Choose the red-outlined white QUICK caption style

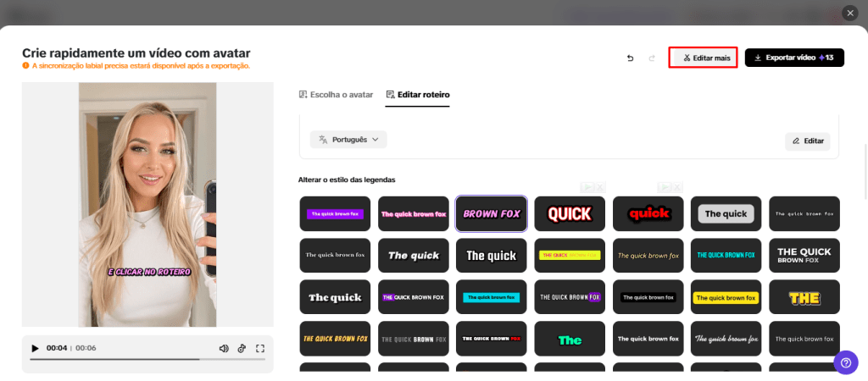tap(570, 214)
